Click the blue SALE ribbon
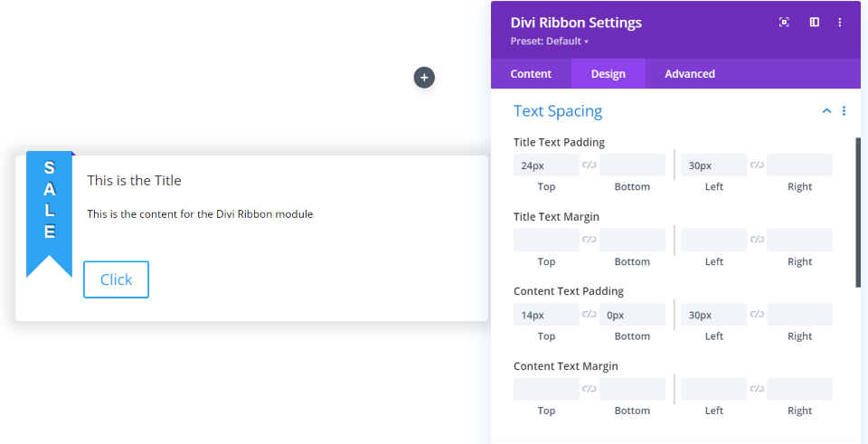This screenshot has width=868, height=444. pos(49,213)
